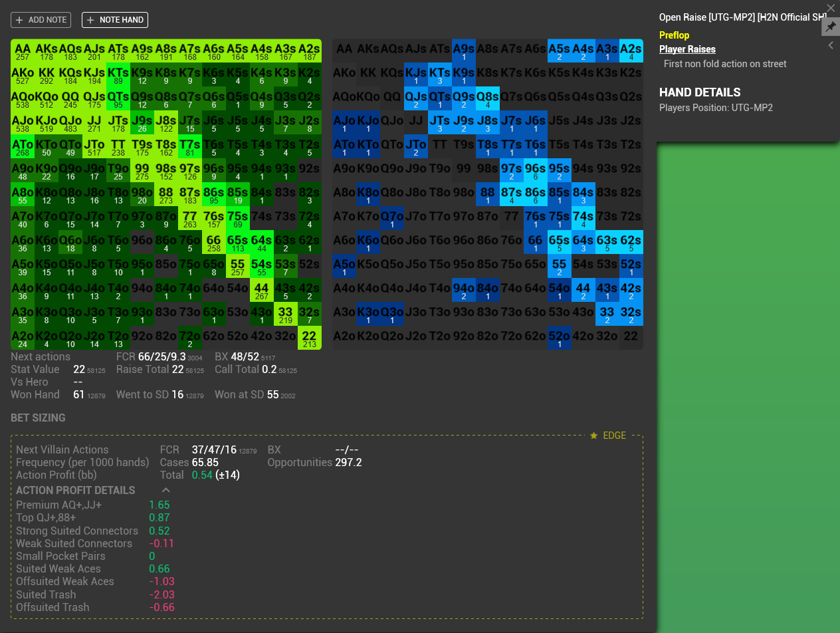Click the plus icon on Add Note
Image resolution: width=840 pixels, height=633 pixels.
click(19, 20)
